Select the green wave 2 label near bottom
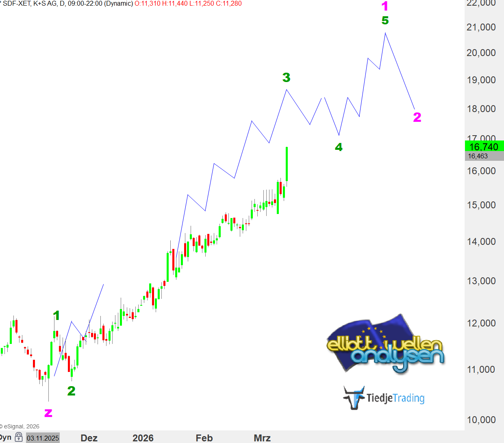The height and width of the screenshot is (443, 504). coord(71,391)
